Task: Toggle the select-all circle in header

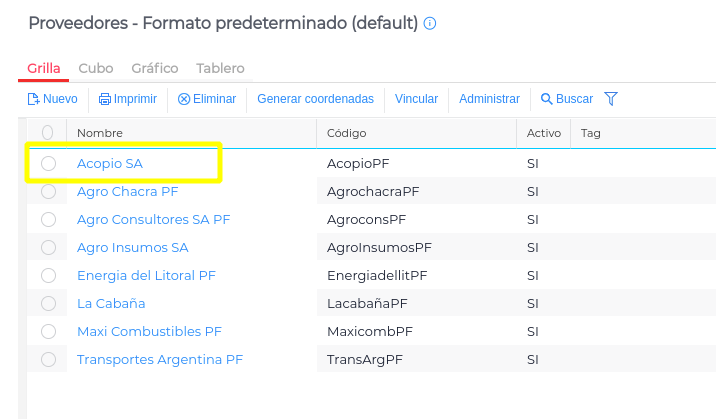Action: click(x=48, y=133)
